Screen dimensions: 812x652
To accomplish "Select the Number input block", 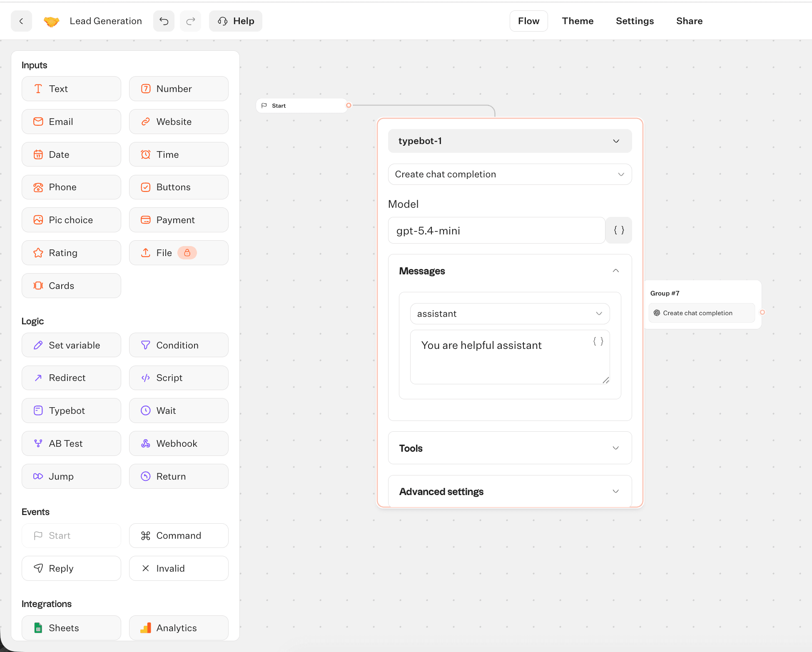I will (x=179, y=89).
